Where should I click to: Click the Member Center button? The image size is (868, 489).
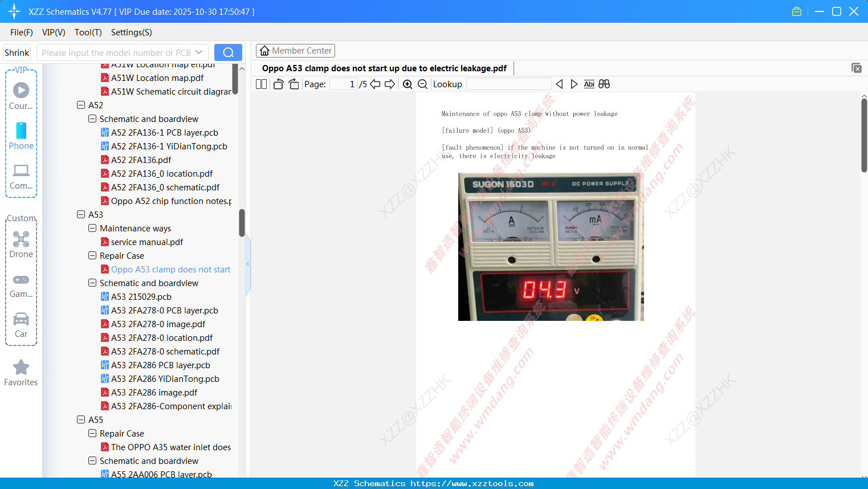(x=295, y=51)
